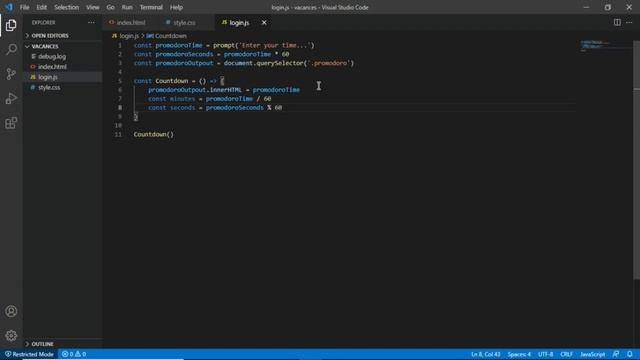Click Restricted Mode shield indicator

29,354
